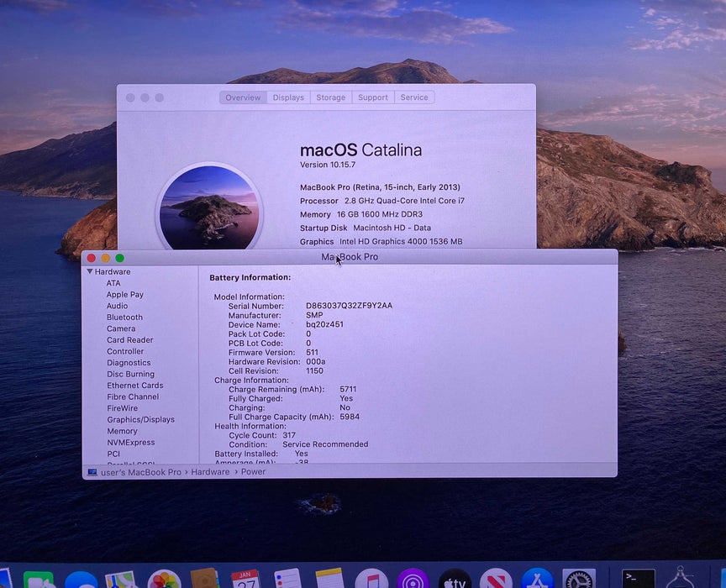Click MacBook Pro (Retina, 15-inch, Early 2013) text
Image resolution: width=726 pixels, height=588 pixels.
380,187
